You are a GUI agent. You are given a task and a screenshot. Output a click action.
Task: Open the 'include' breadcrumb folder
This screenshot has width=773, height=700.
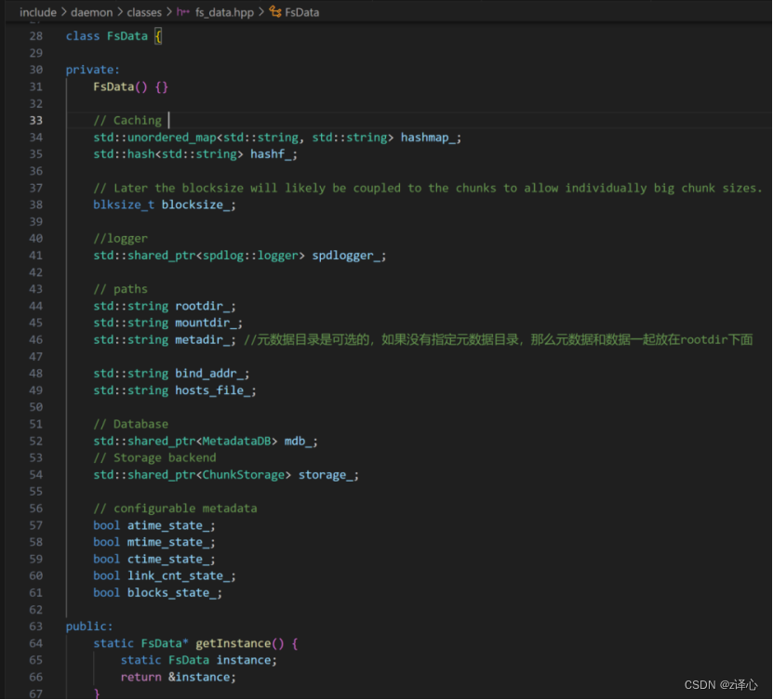pos(38,13)
